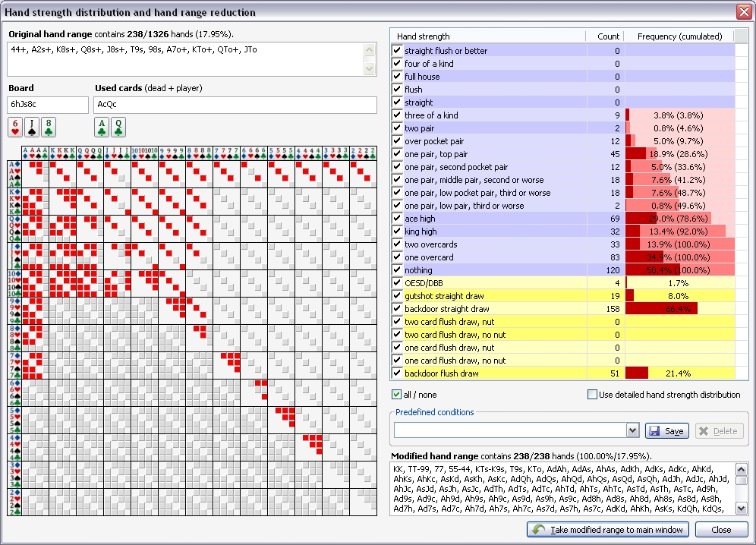Screen dimensions: 756x545
Task: Click the 8 of clubs board card
Action: pyautogui.click(x=49, y=128)
